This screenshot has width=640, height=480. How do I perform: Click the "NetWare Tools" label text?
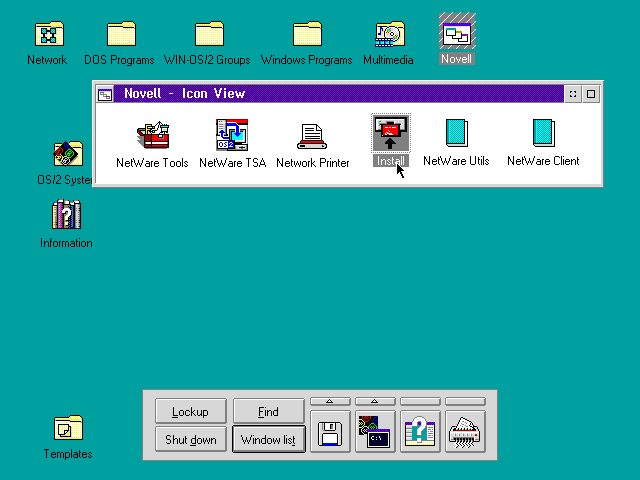tap(152, 163)
